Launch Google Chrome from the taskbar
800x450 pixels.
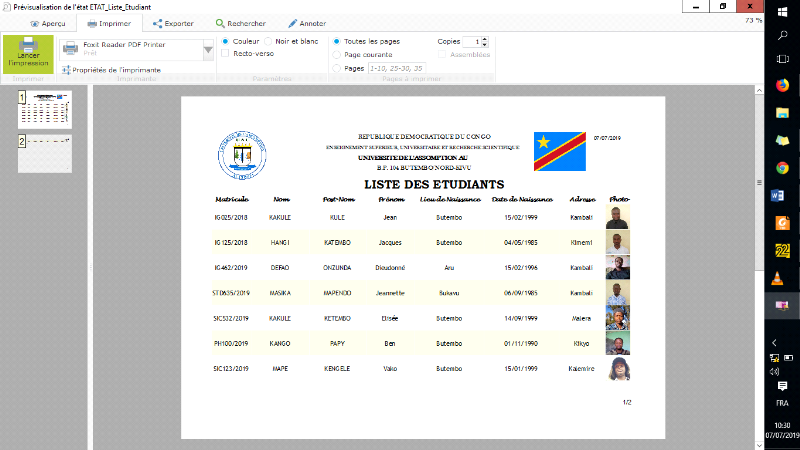(782, 168)
